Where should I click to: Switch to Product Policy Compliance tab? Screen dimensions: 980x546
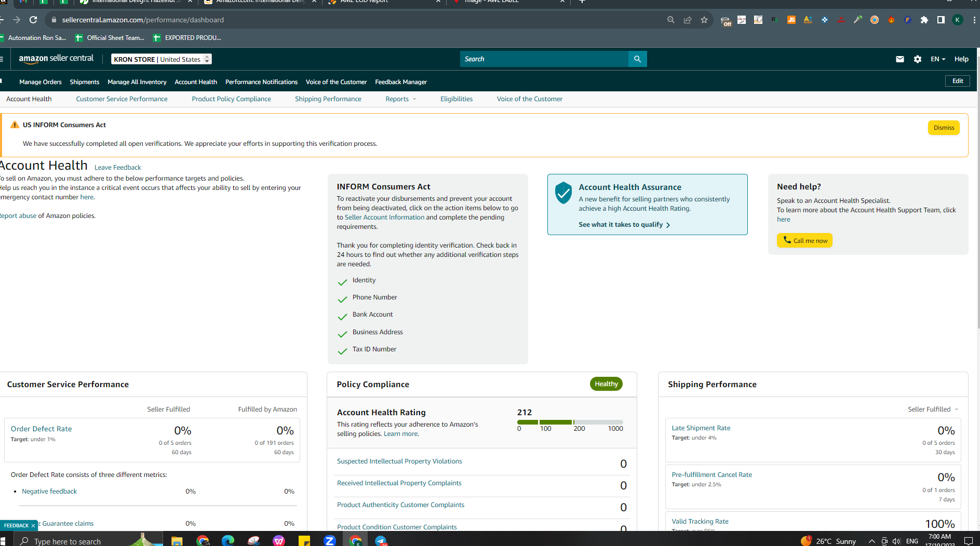coord(231,99)
